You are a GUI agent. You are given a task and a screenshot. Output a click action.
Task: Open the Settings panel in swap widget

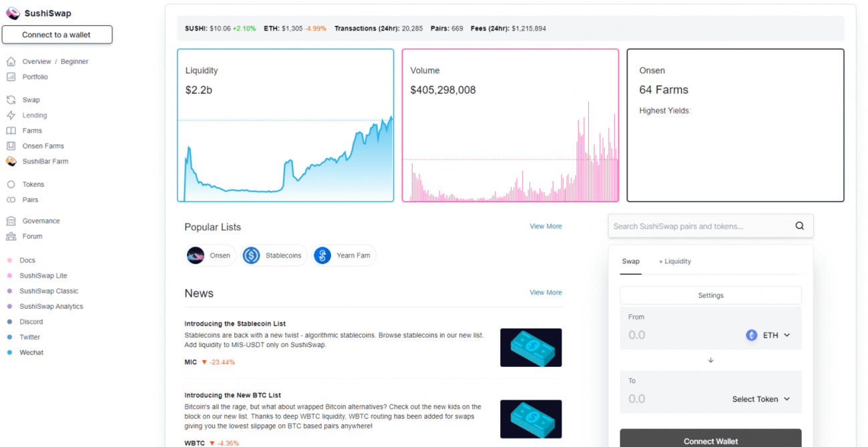(710, 295)
